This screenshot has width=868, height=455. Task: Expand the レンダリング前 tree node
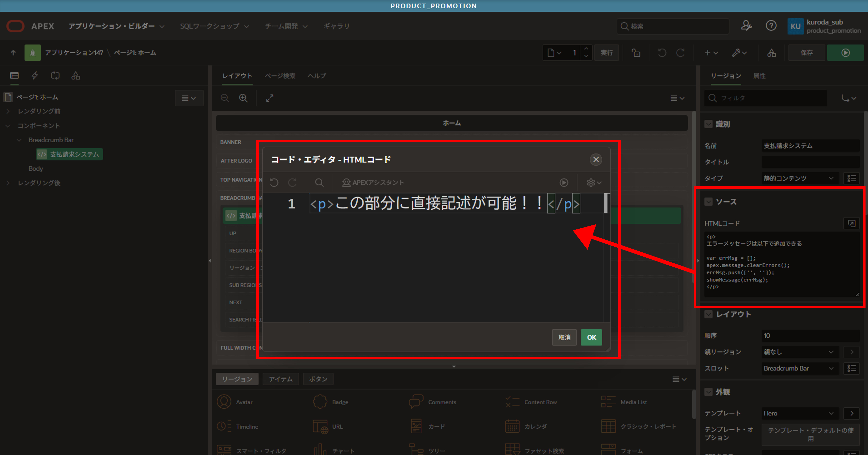[x=8, y=111]
